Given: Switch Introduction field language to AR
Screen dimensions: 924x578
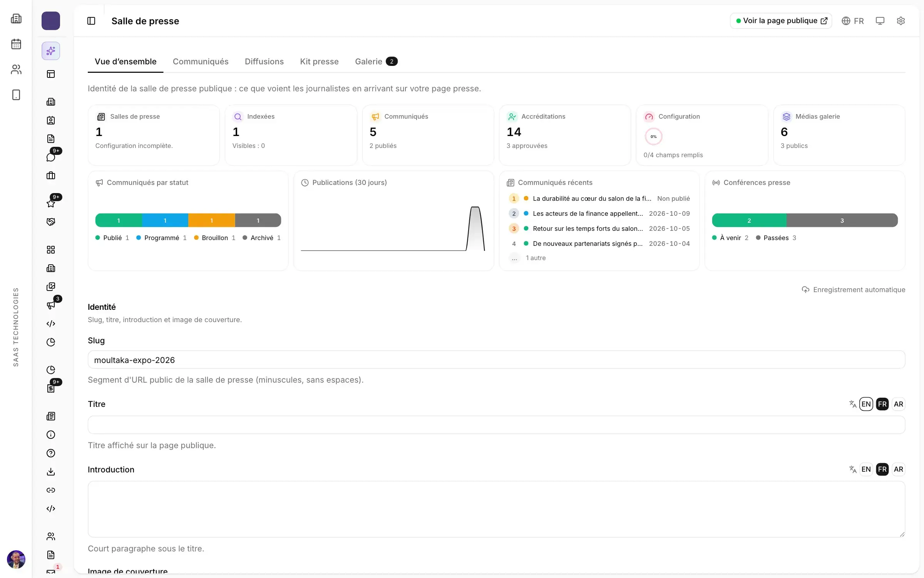Looking at the screenshot, I should (x=899, y=469).
